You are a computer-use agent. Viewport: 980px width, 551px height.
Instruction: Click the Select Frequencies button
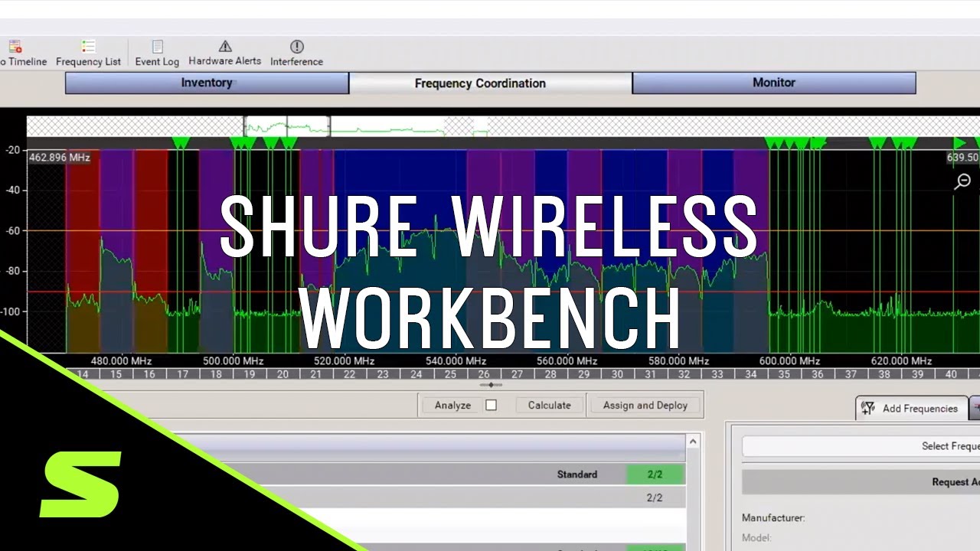coord(861,446)
